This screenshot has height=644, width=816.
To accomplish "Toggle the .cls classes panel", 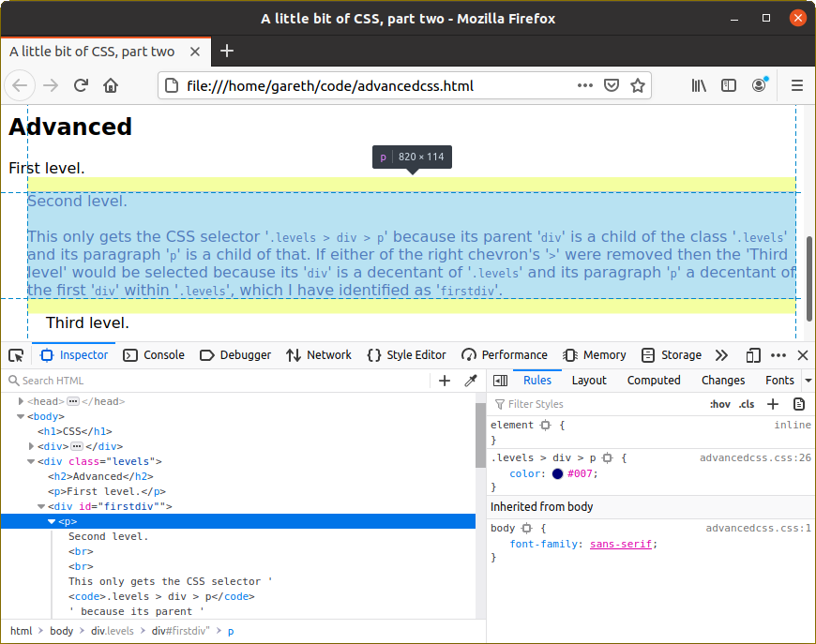I will (747, 404).
